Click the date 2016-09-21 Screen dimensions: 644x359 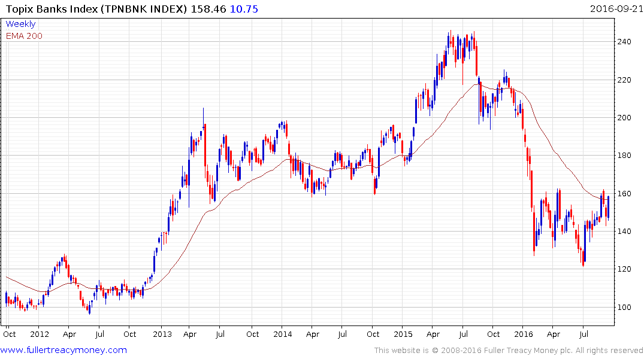(616, 8)
